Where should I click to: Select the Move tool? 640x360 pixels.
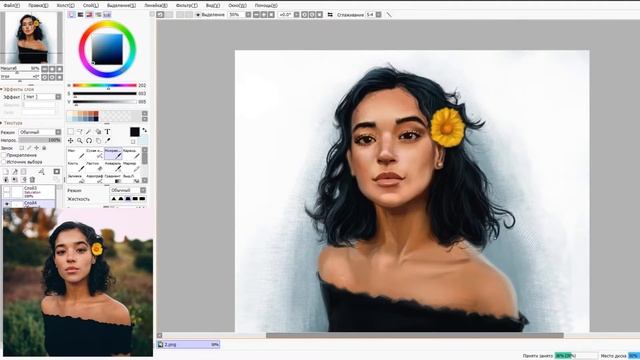point(71,140)
